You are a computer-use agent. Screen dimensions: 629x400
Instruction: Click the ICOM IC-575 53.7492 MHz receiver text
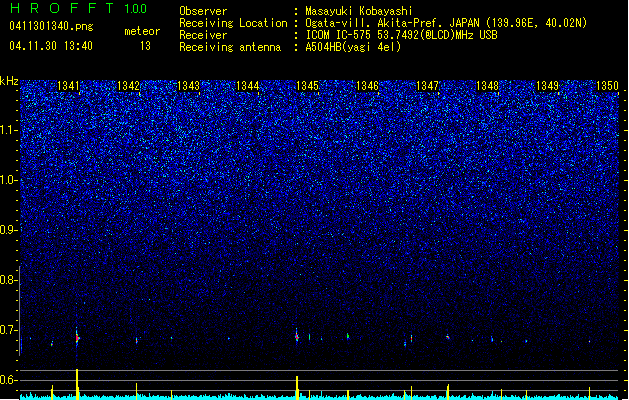click(x=401, y=35)
